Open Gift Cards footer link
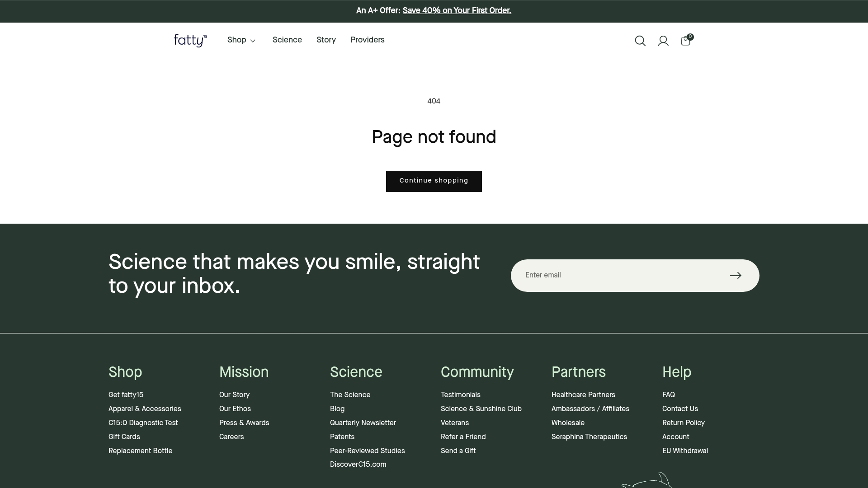The width and height of the screenshot is (868, 488). pos(124,437)
